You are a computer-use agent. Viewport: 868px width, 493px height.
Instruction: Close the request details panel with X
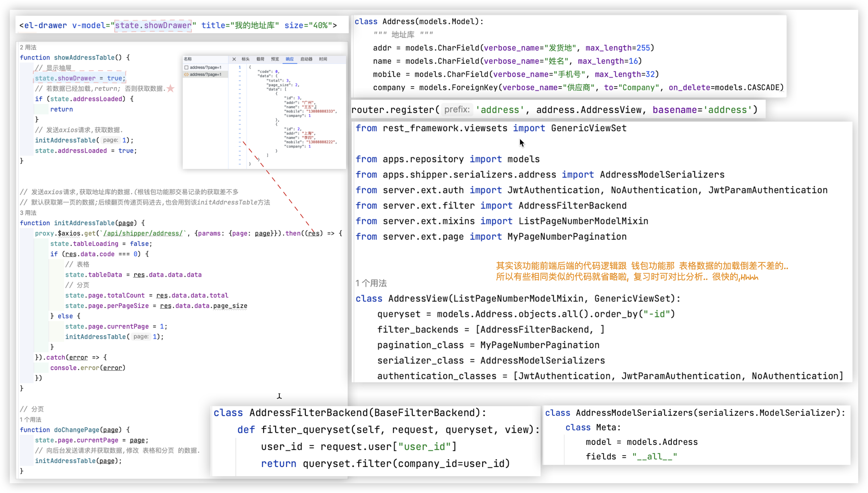point(234,59)
